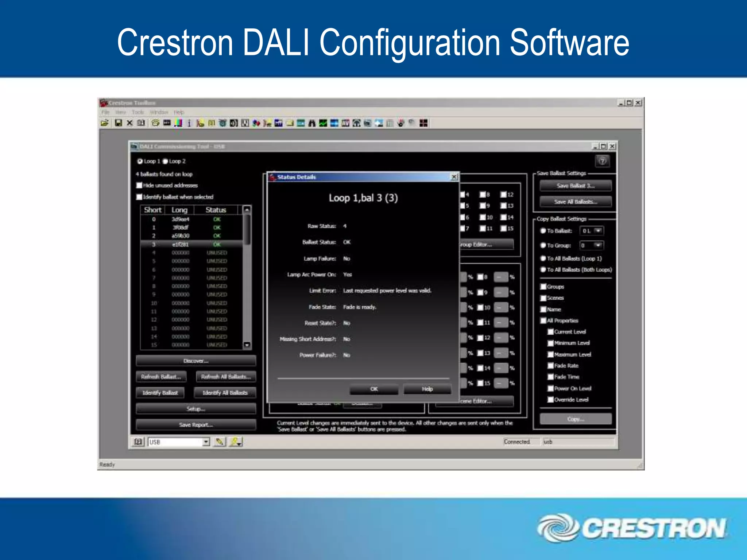Check the Fade Rate checkbox

pos(551,366)
